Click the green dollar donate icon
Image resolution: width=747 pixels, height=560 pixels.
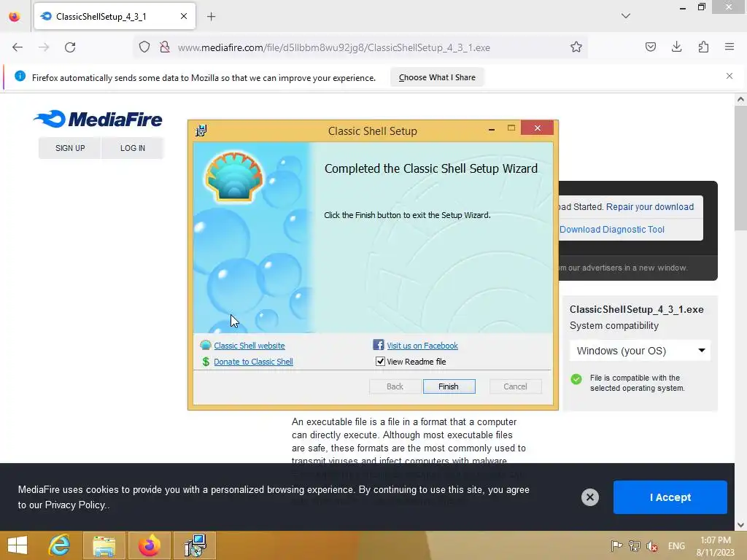click(206, 362)
